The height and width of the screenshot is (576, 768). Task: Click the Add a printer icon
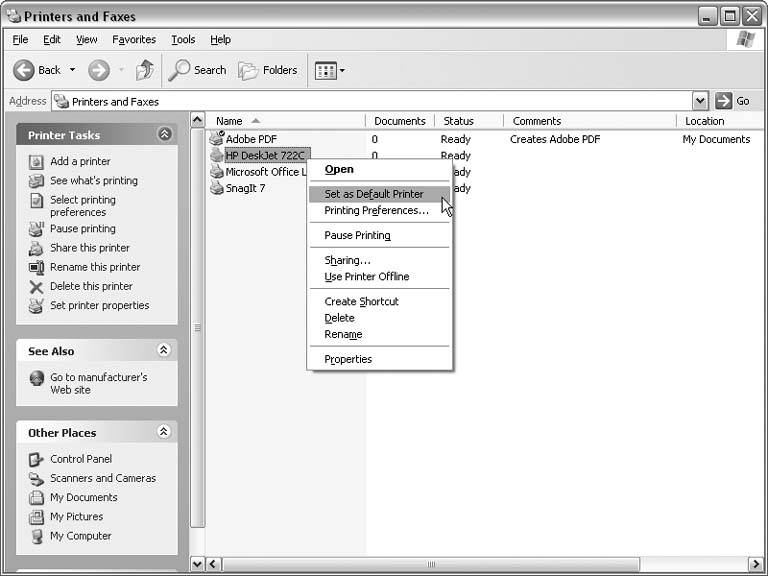[x=37, y=161]
